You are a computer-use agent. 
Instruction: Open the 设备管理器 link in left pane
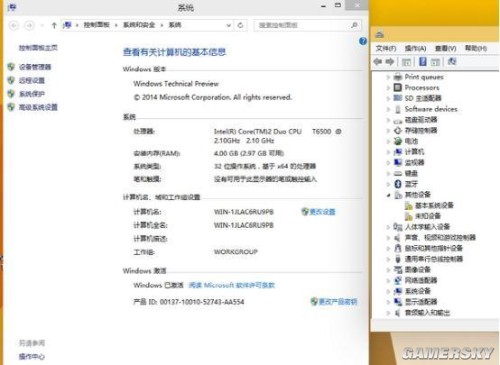tap(35, 67)
